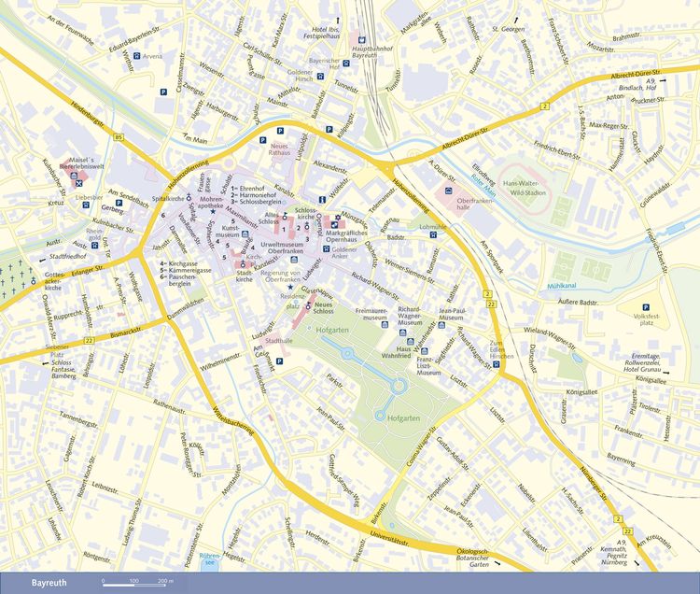Select the Kunstmuseum museum icon
This screenshot has width=700, height=594.
pos(245,234)
